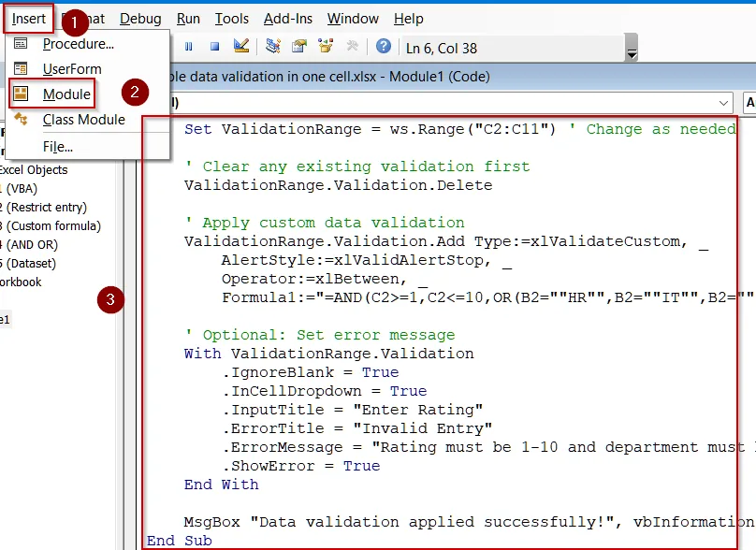Click the 'Clear any existing validation first' comment

tap(357, 166)
